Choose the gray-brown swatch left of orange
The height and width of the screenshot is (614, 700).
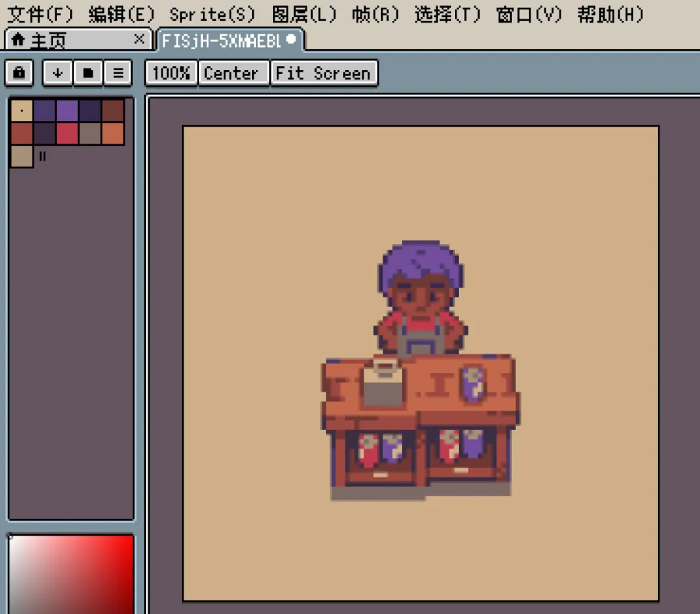[x=90, y=133]
